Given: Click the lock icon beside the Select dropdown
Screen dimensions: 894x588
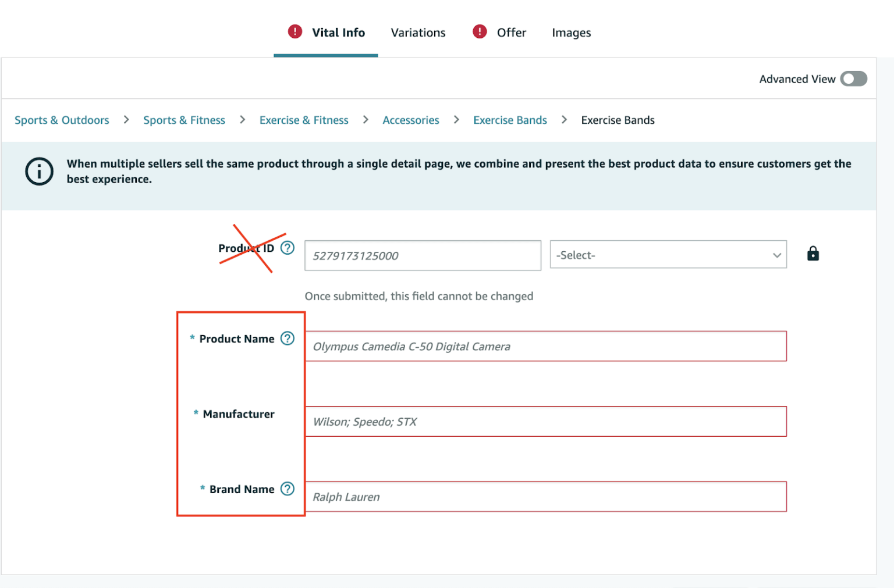Looking at the screenshot, I should [813, 254].
